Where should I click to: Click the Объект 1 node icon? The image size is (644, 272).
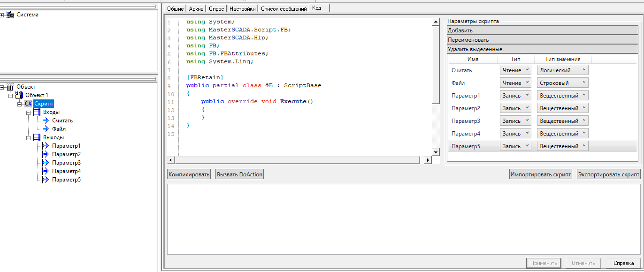click(19, 95)
